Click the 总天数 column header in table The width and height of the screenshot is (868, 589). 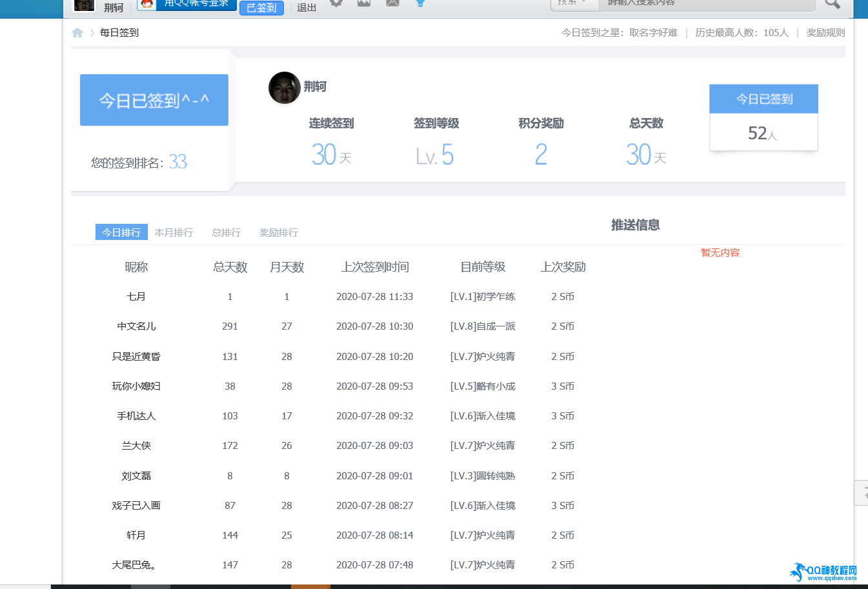[230, 267]
